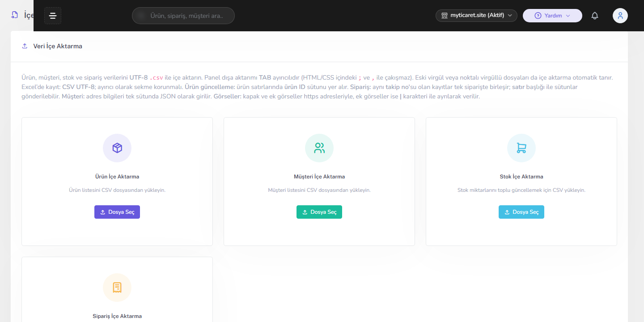Click the upload icon beside 'Veri İçe Aktarma'
644x322 pixels.
[25, 46]
